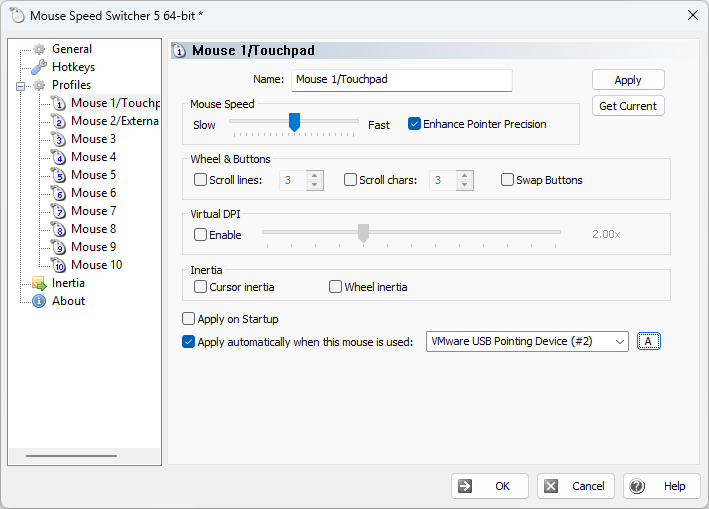This screenshot has width=709, height=509.
Task: Click the Mouse 3 profile icon
Action: [x=58, y=139]
